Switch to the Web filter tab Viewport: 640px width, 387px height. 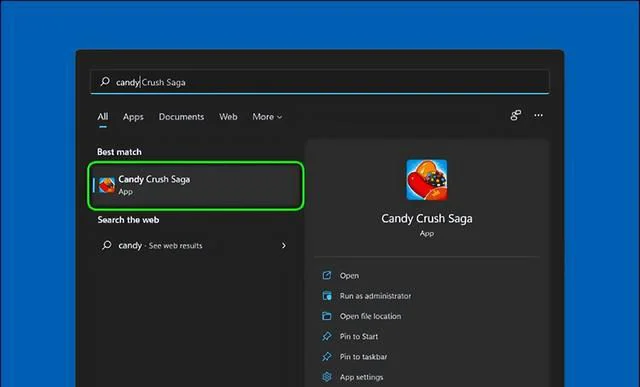point(228,117)
